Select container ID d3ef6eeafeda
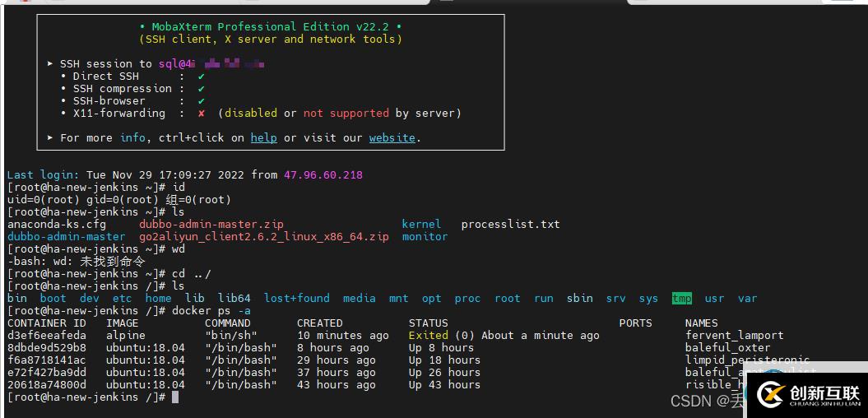The width and height of the screenshot is (868, 418). point(46,336)
